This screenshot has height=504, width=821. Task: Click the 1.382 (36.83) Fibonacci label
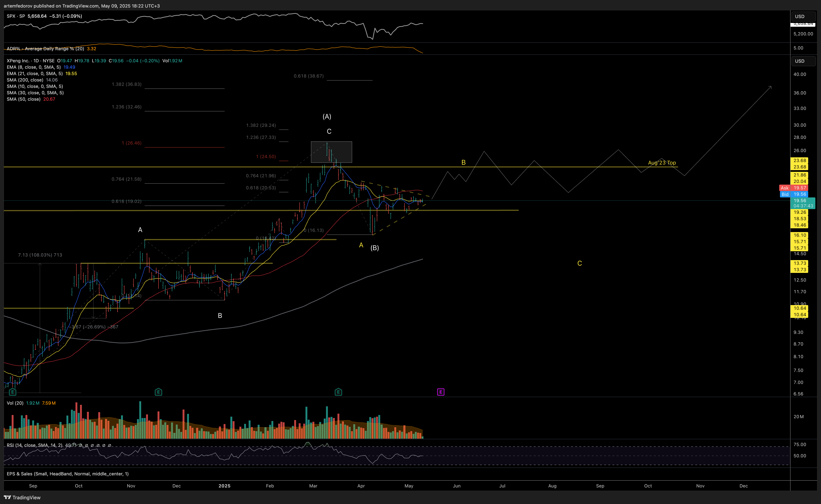click(127, 84)
